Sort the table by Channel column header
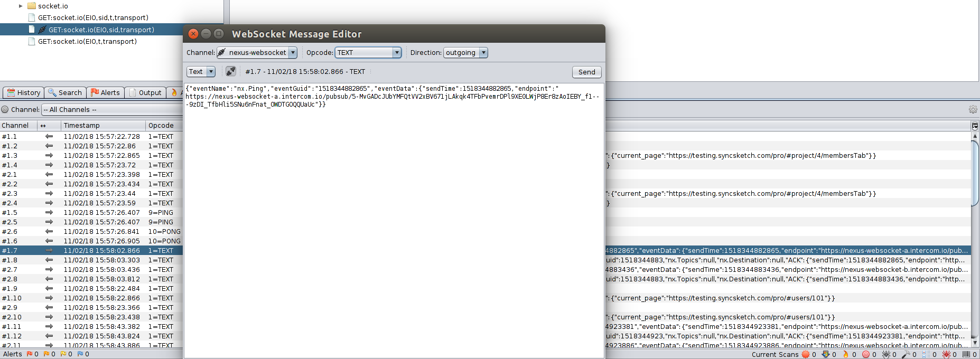This screenshot has height=359, width=980. point(18,125)
